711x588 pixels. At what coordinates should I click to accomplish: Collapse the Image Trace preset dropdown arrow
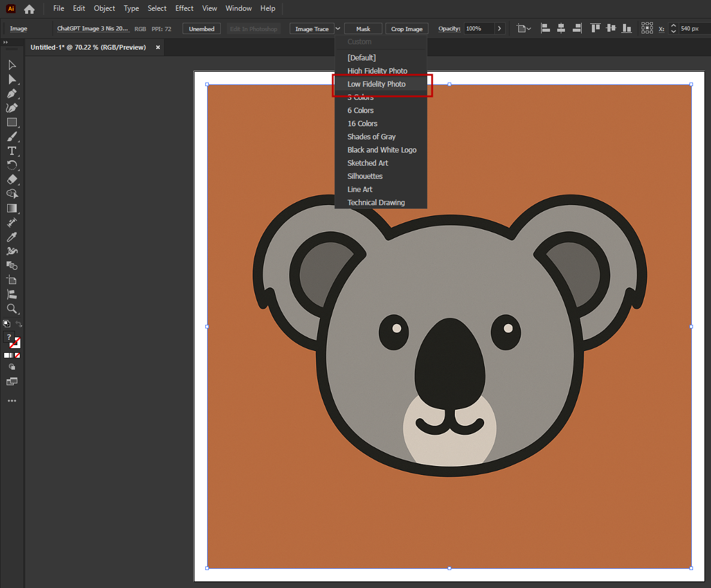[338, 28]
